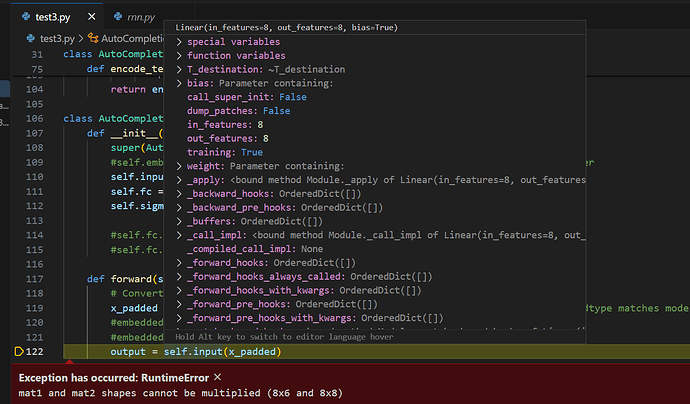The width and height of the screenshot is (690, 404).
Task: Close the test3.py editor tab
Action: (x=89, y=16)
